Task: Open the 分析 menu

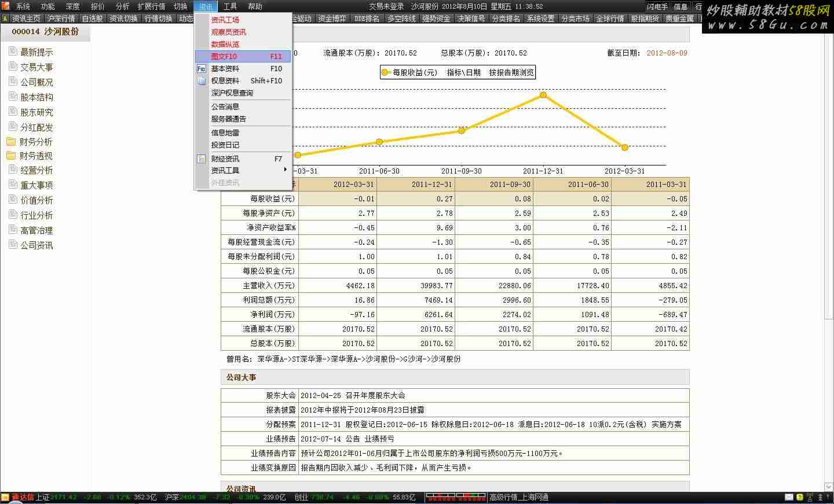Action: click(x=122, y=6)
